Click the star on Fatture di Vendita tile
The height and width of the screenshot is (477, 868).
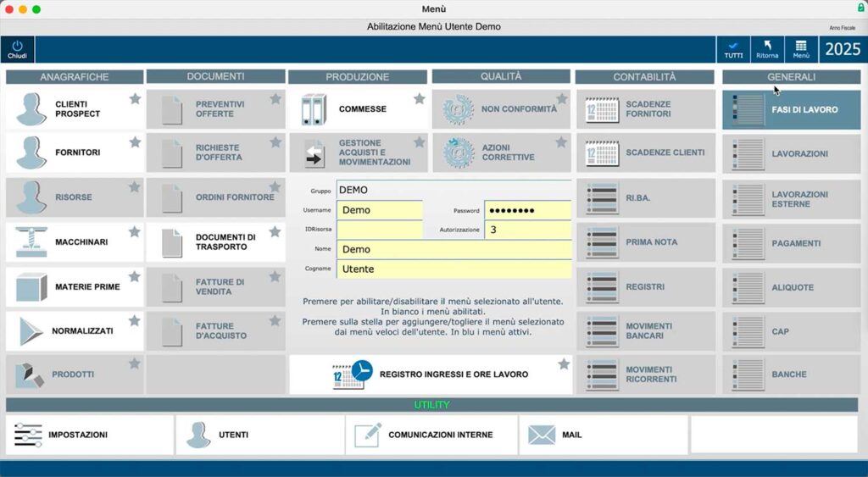click(x=275, y=277)
